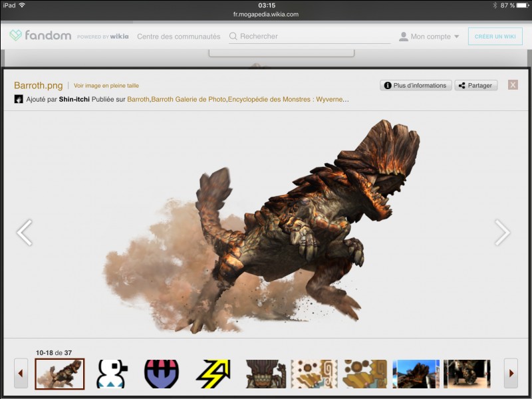Click the Partager share button
The width and height of the screenshot is (532, 399).
pyautogui.click(x=475, y=86)
